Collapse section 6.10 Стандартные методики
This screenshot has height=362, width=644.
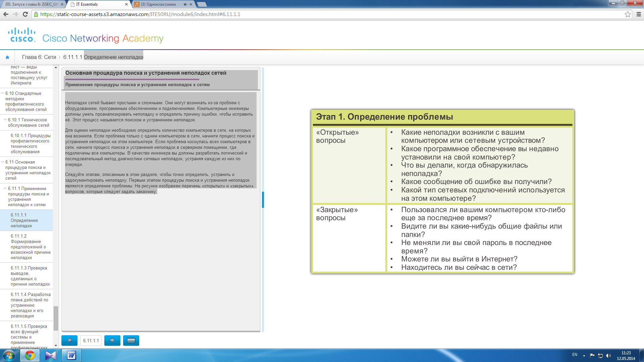(3, 93)
